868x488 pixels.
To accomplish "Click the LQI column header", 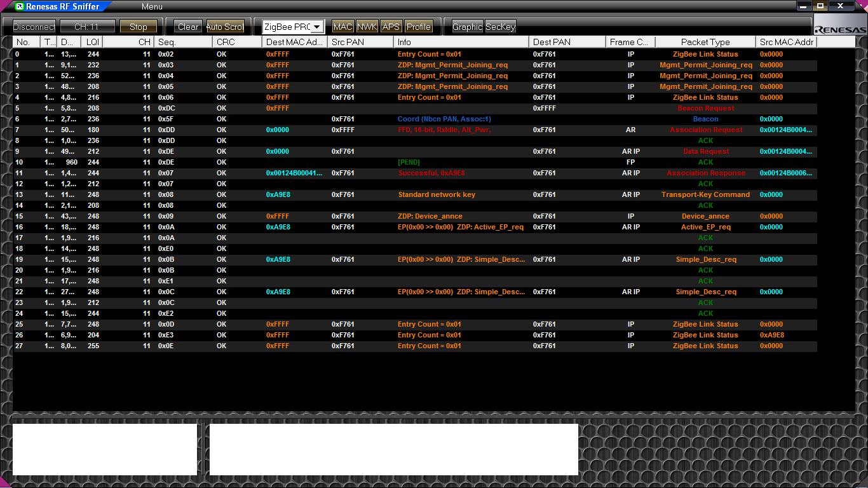I will pyautogui.click(x=92, y=42).
